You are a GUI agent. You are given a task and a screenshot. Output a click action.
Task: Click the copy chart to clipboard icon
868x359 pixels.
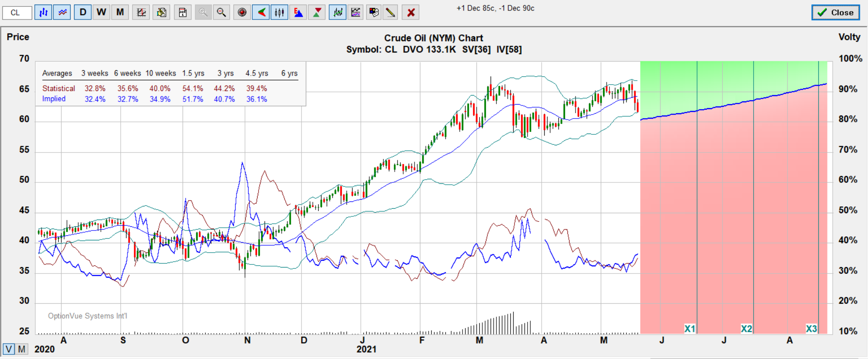(x=161, y=12)
